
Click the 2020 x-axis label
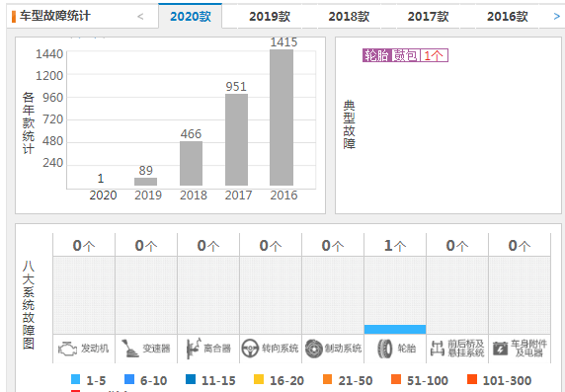103,196
